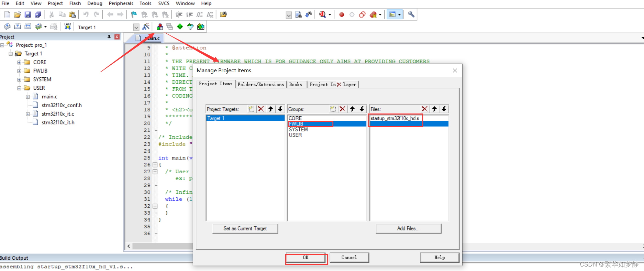Move file up with Files up arrow
This screenshot has width=644, height=271.
(434, 109)
